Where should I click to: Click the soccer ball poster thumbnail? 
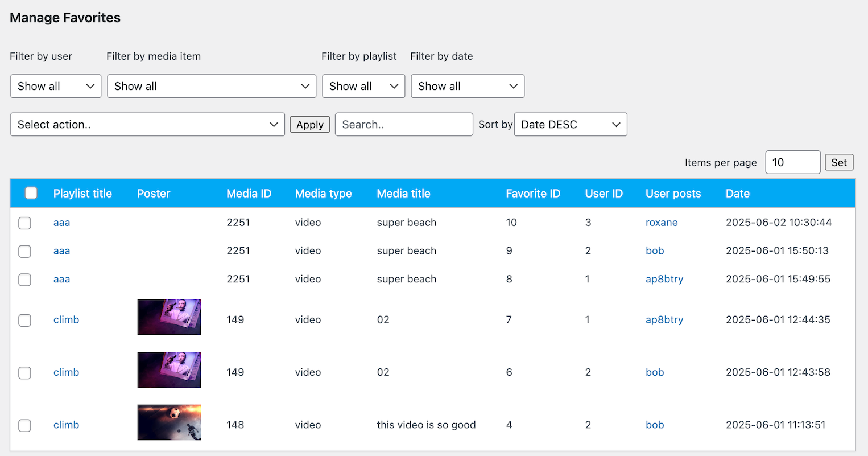coord(169,422)
